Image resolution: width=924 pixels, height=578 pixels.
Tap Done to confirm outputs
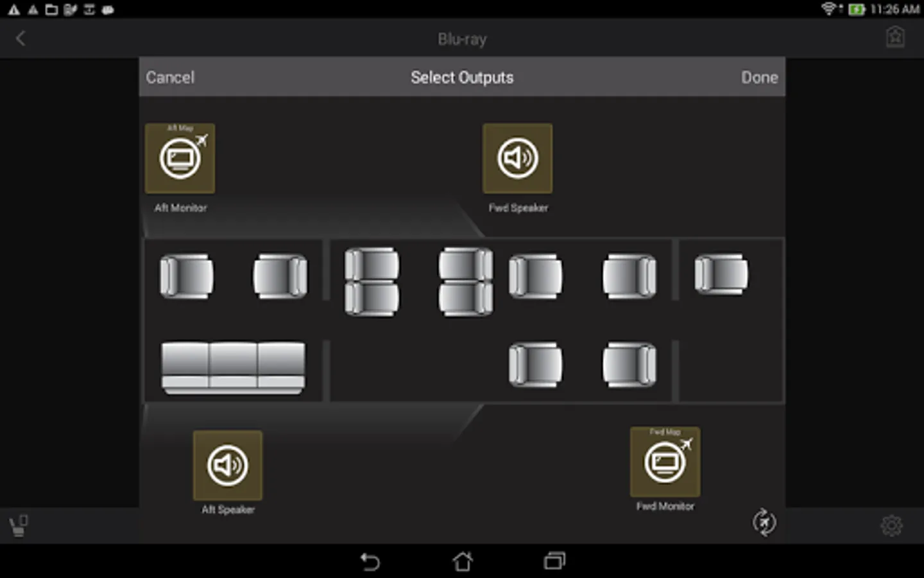(x=760, y=77)
